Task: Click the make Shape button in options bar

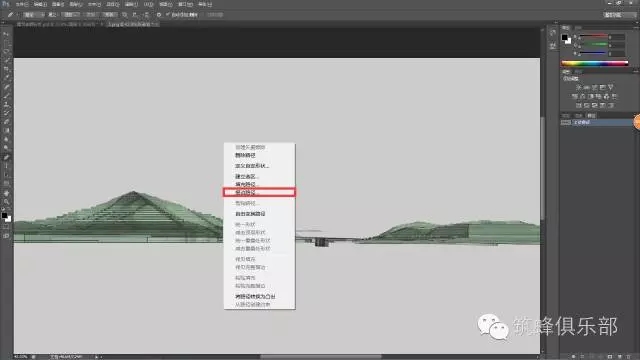Action: pyautogui.click(x=109, y=15)
